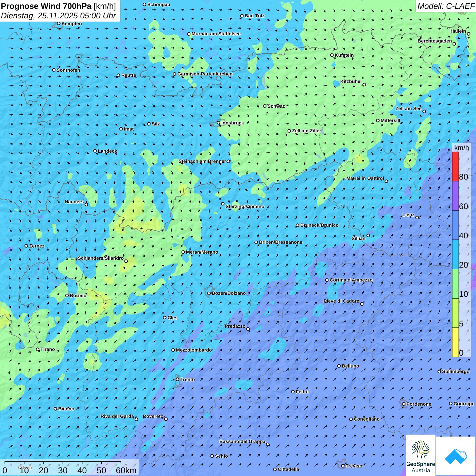Click the distance scale bar
Screen dimensions: 476x476
(x=63, y=463)
